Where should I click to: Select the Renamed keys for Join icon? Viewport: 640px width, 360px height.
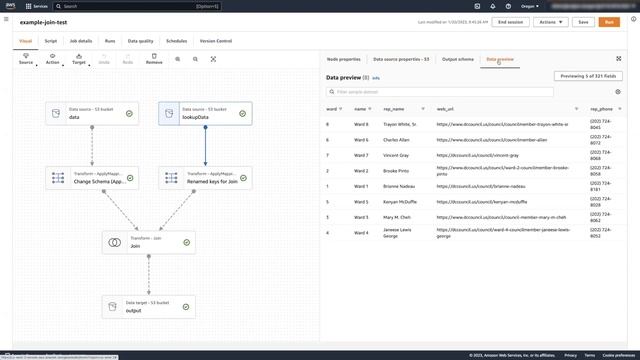click(x=171, y=178)
